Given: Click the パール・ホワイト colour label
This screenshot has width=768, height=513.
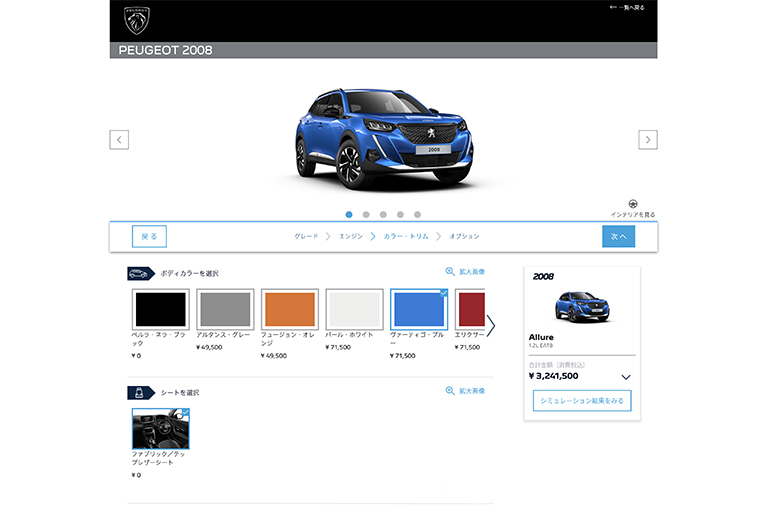Looking at the screenshot, I should (349, 335).
